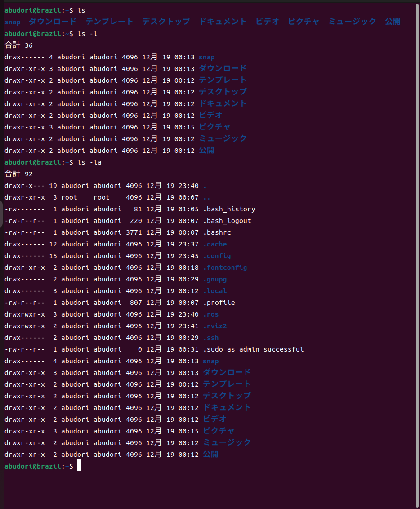Click the "合計 92" total line
The height and width of the screenshot is (509, 420).
(x=18, y=174)
